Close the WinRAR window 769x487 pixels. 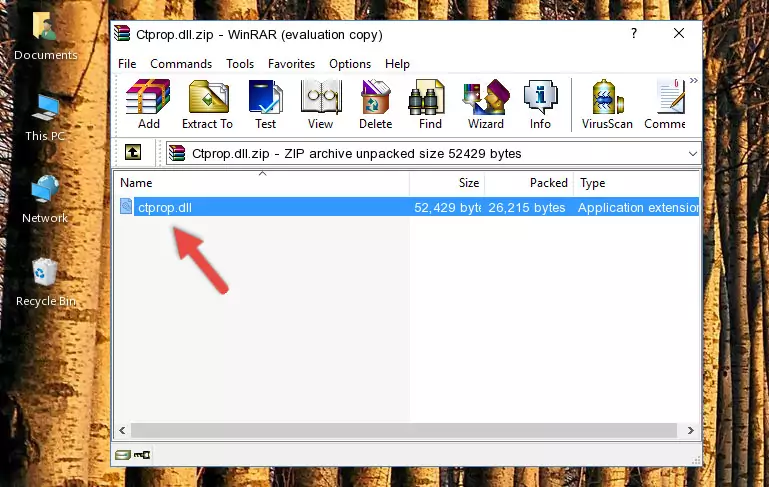679,33
